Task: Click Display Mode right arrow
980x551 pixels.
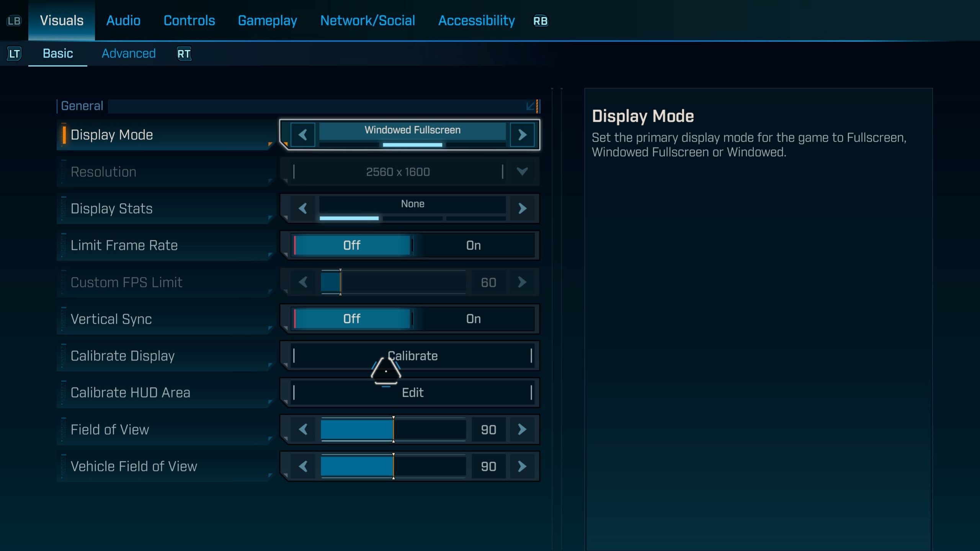Action: [522, 135]
